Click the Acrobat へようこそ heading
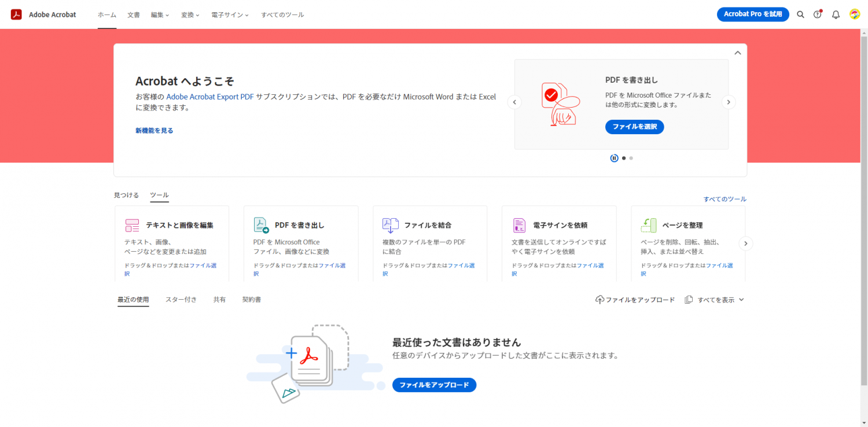Image resolution: width=868 pixels, height=427 pixels. click(185, 81)
